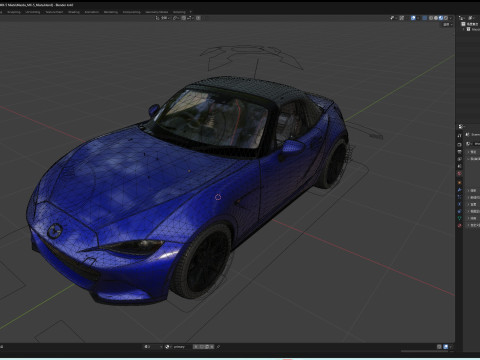Open overlay dropdown arrow in bottom editor header
This screenshot has width=480, height=360.
coord(451,347)
